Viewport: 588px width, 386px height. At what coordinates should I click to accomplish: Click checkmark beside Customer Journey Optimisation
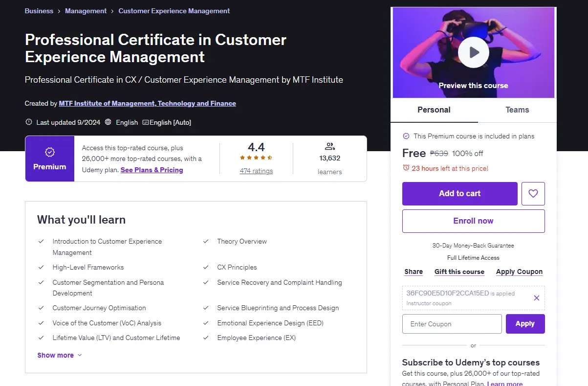tap(41, 308)
